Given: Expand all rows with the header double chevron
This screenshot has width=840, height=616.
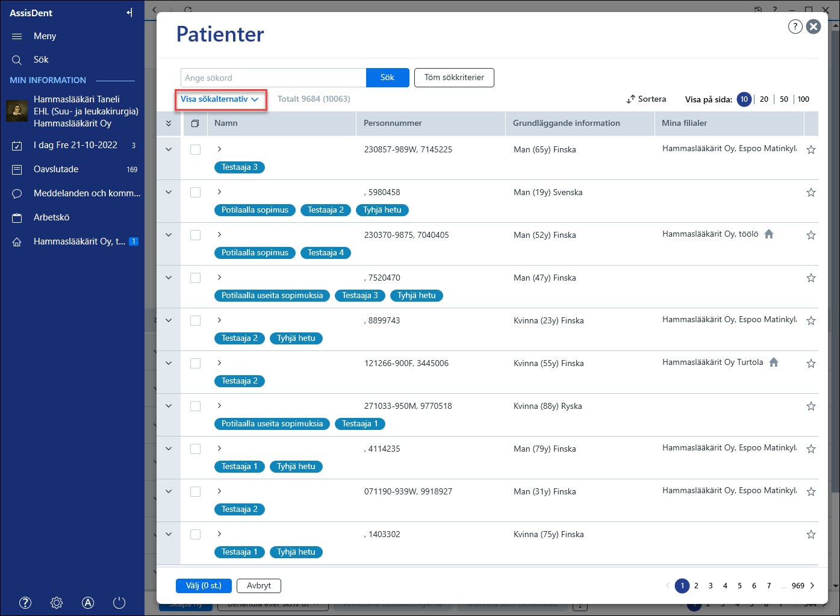Looking at the screenshot, I should (169, 123).
